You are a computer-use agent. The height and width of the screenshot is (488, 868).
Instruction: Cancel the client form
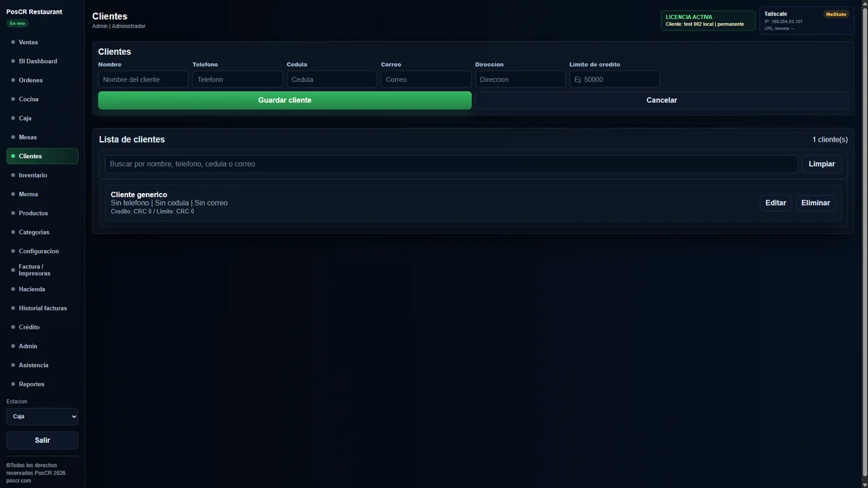pos(662,100)
